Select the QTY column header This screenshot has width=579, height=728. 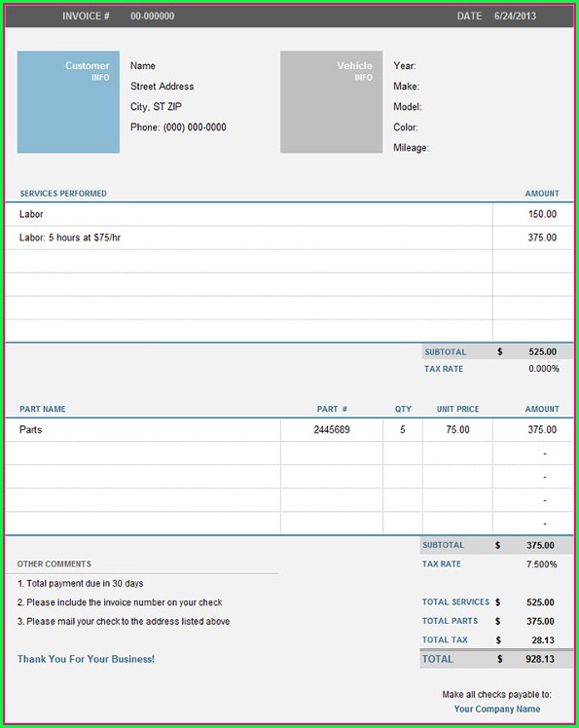click(403, 409)
